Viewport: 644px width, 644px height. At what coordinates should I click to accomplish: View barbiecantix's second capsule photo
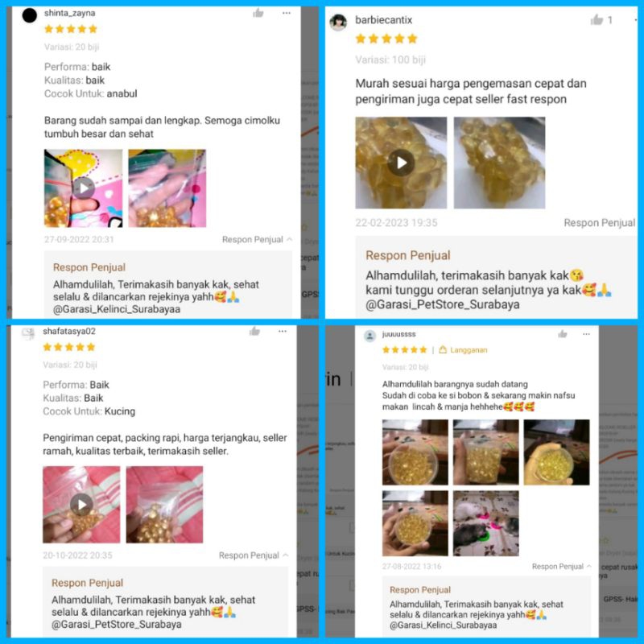click(x=499, y=163)
